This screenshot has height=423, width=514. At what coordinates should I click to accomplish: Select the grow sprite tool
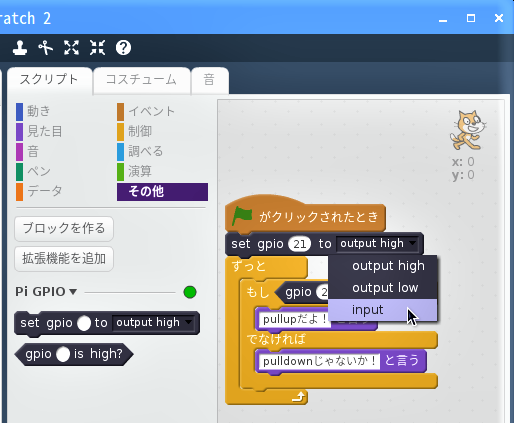coord(71,48)
